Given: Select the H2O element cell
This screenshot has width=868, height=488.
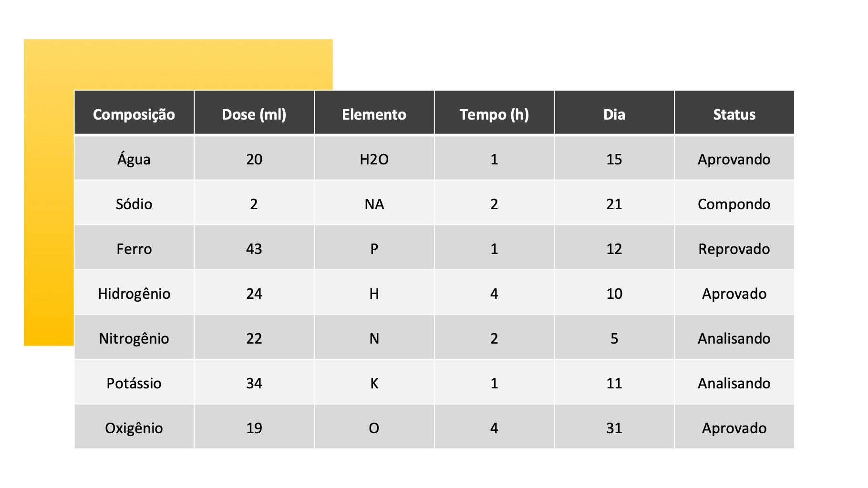Looking at the screenshot, I should (374, 159).
